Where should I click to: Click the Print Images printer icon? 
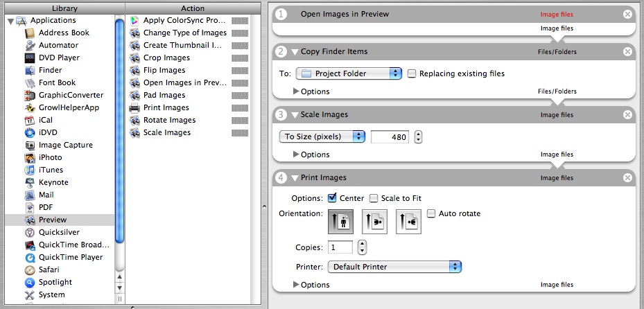(134, 108)
